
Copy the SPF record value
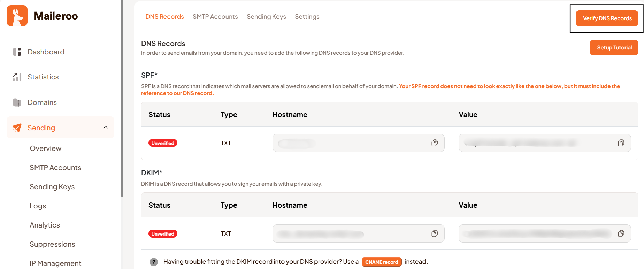(x=621, y=143)
